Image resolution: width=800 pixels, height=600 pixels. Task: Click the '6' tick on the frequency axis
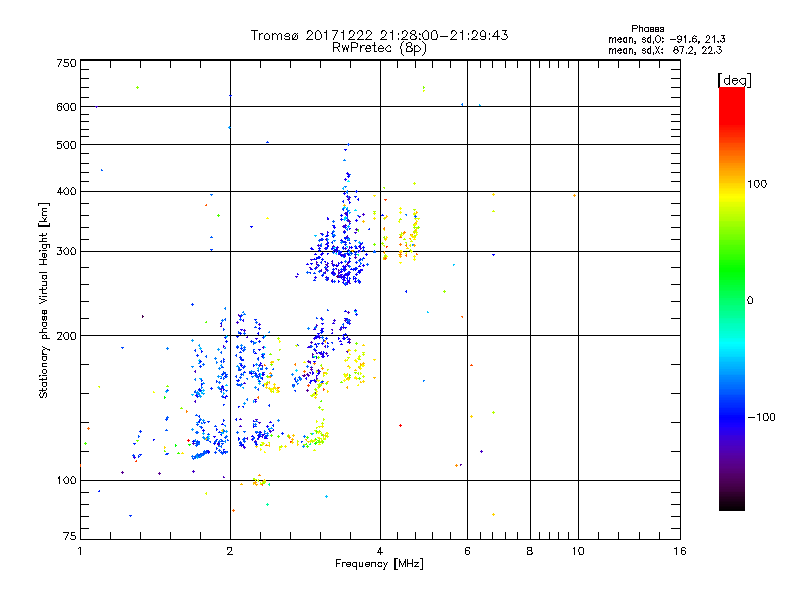(467, 551)
